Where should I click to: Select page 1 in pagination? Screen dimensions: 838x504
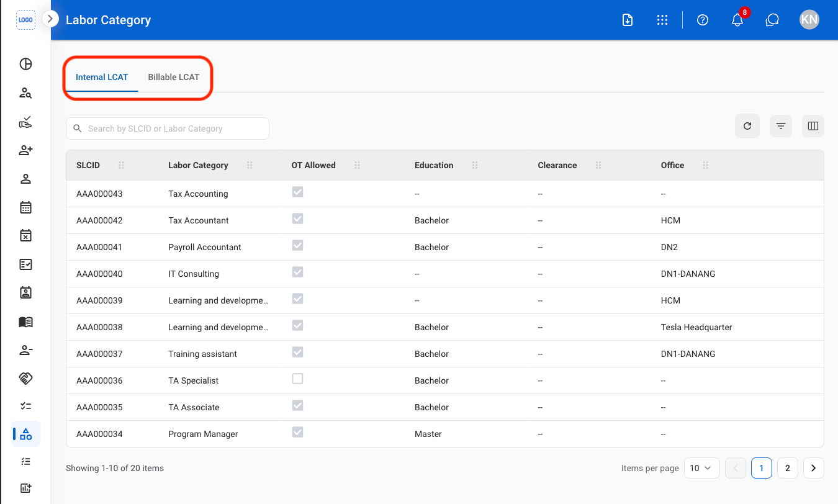pos(762,468)
